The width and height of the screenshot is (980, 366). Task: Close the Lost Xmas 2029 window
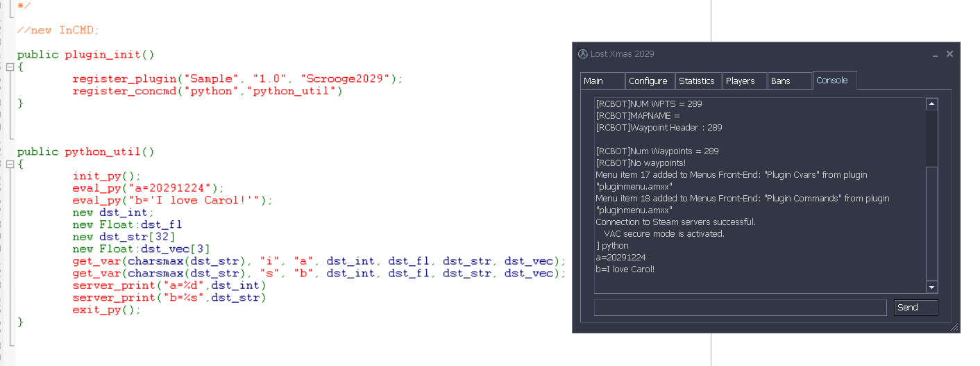coord(949,54)
